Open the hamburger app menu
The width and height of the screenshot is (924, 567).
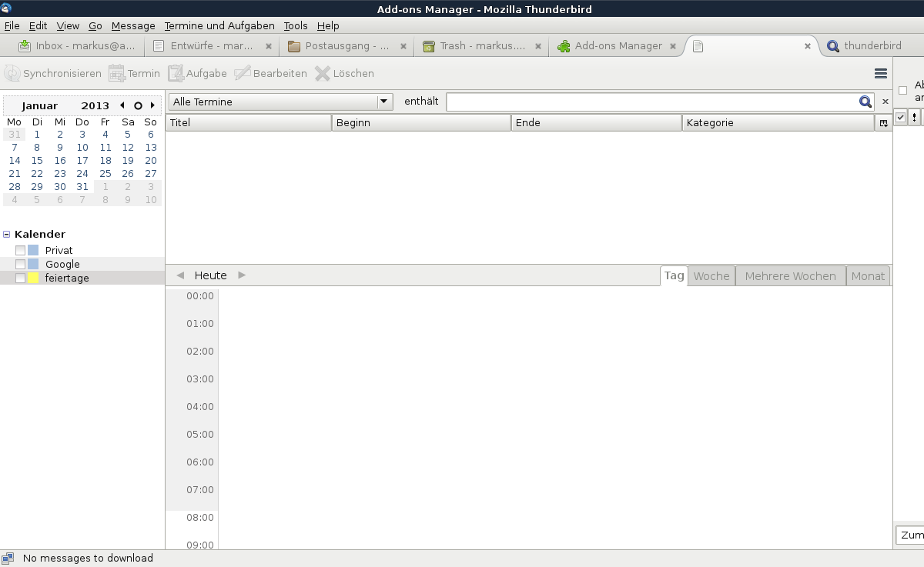(x=881, y=73)
